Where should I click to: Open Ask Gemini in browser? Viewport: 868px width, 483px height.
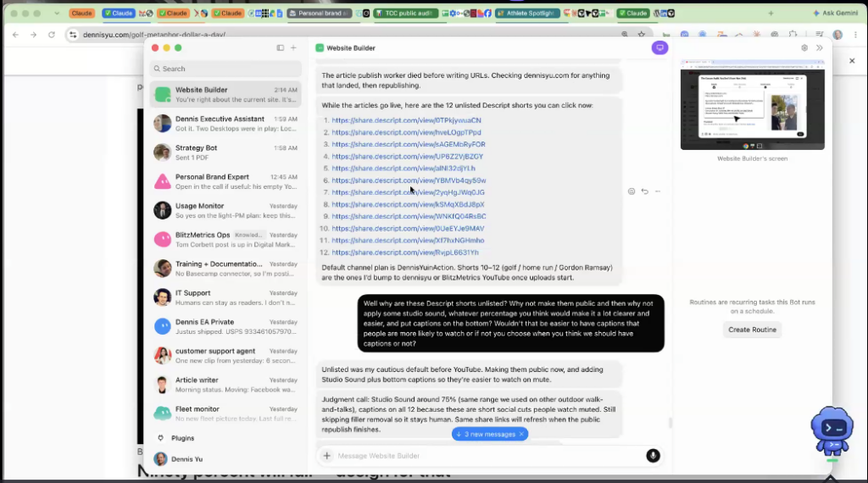835,13
